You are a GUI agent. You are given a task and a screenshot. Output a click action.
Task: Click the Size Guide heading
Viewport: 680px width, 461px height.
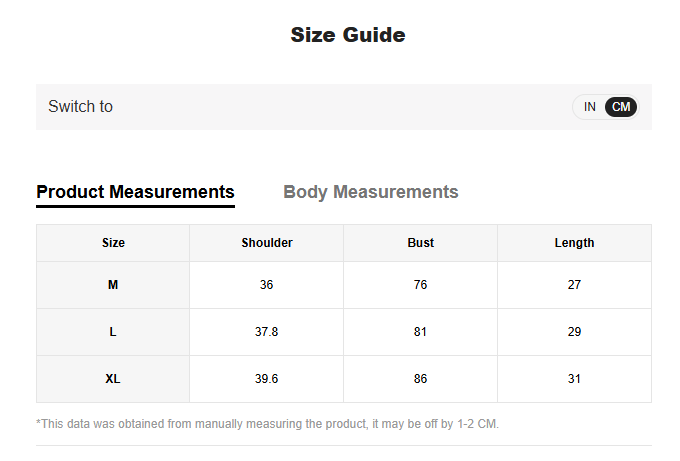click(347, 35)
